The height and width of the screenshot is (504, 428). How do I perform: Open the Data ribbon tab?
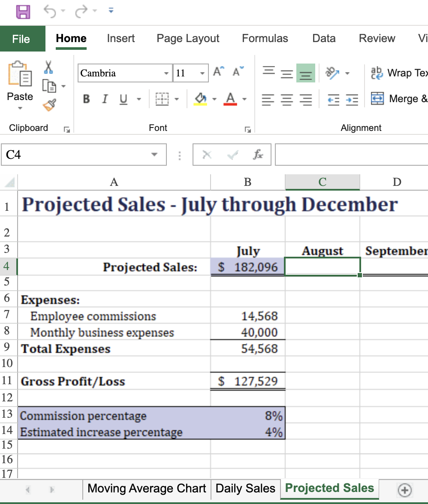[324, 38]
